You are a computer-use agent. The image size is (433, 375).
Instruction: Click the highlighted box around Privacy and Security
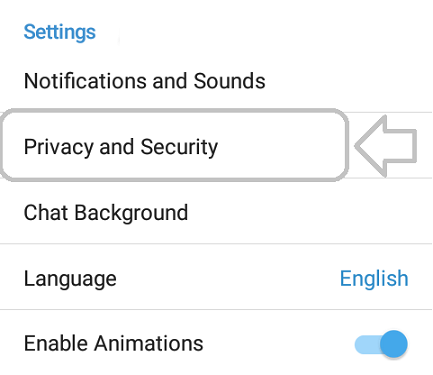[x=174, y=145]
